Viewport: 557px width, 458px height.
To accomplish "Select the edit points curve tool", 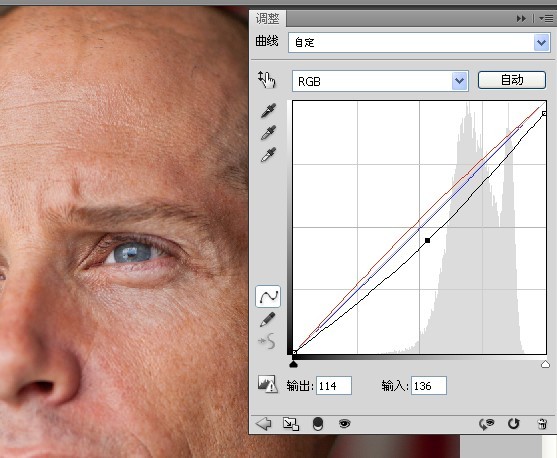I will [x=268, y=296].
